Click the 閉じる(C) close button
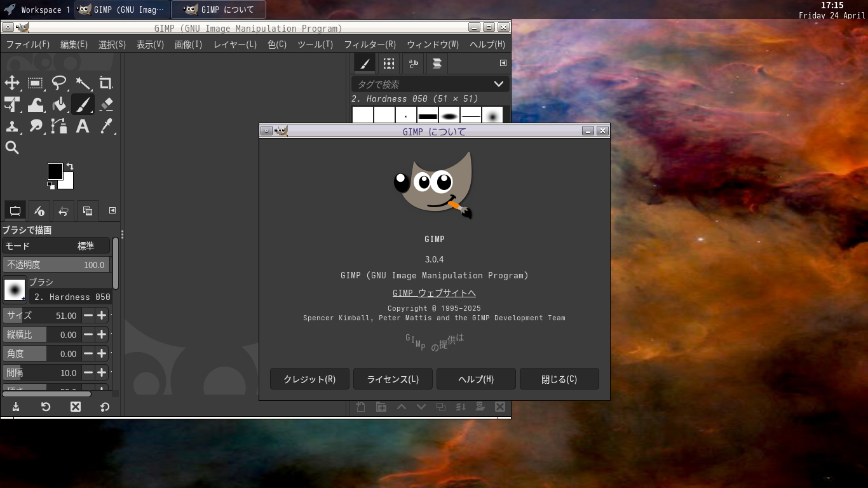 point(559,379)
